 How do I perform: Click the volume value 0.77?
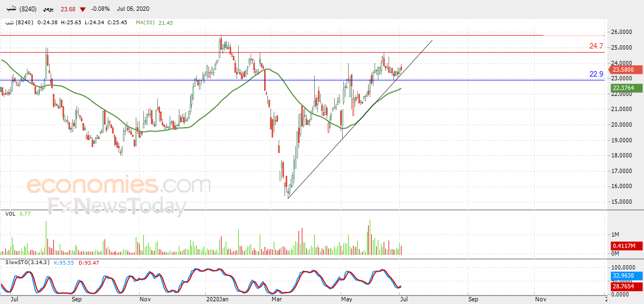[x=25, y=213]
